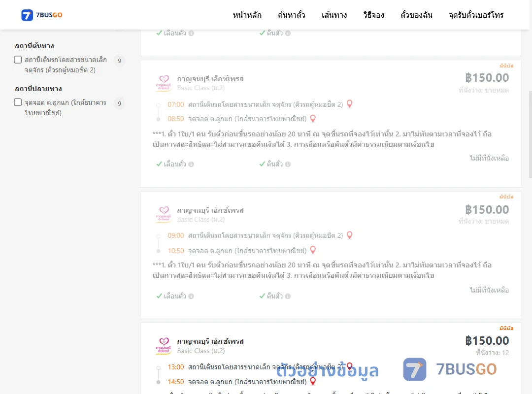
Task: Click the 10:50 arrival time
Action: [x=176, y=251]
